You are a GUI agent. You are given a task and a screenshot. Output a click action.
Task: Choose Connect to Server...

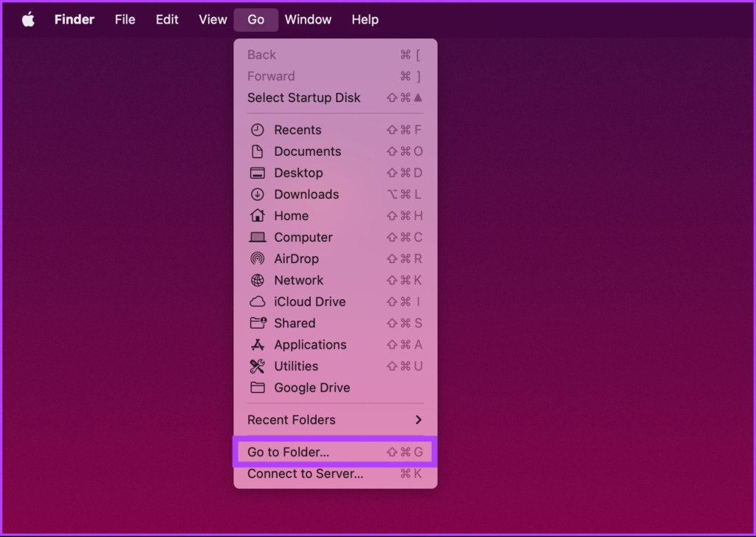336,473
